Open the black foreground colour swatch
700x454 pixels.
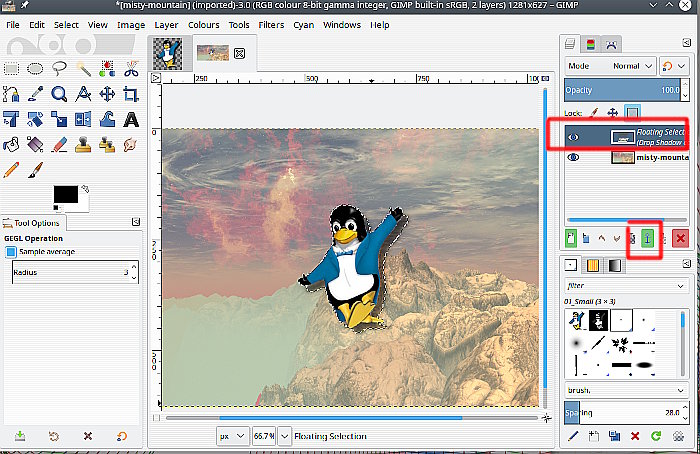66,194
